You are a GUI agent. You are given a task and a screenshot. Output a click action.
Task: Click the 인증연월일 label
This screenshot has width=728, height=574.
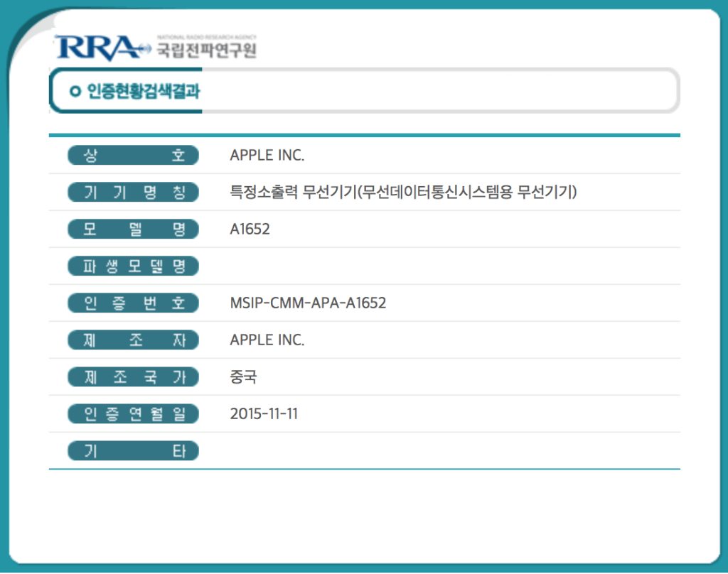pyautogui.click(x=133, y=414)
